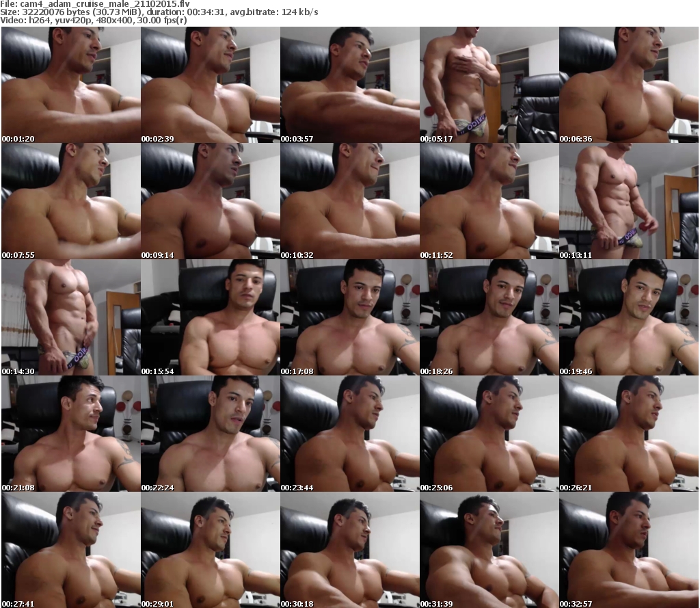Open the frame stamped 00:01:20
Image resolution: width=700 pixels, height=608 pixels.
point(71,85)
